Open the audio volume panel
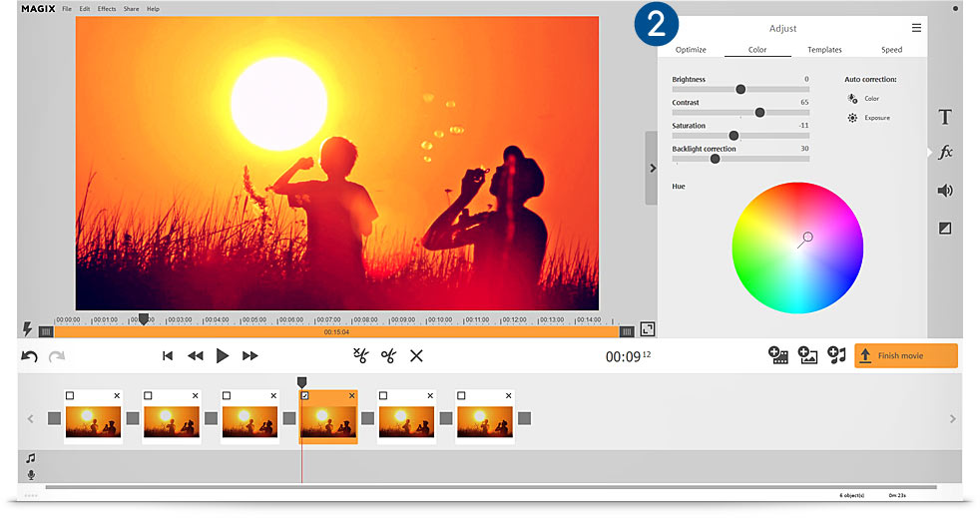The height and width of the screenshot is (518, 980). (945, 191)
